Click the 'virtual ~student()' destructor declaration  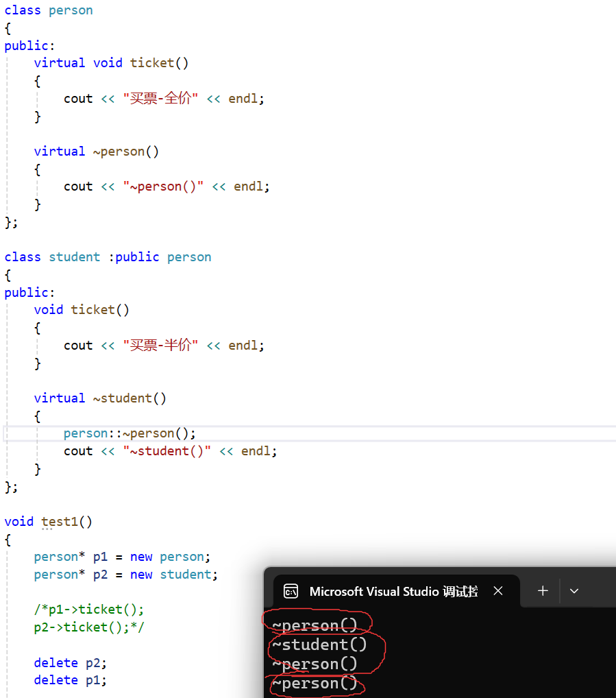coord(100,398)
